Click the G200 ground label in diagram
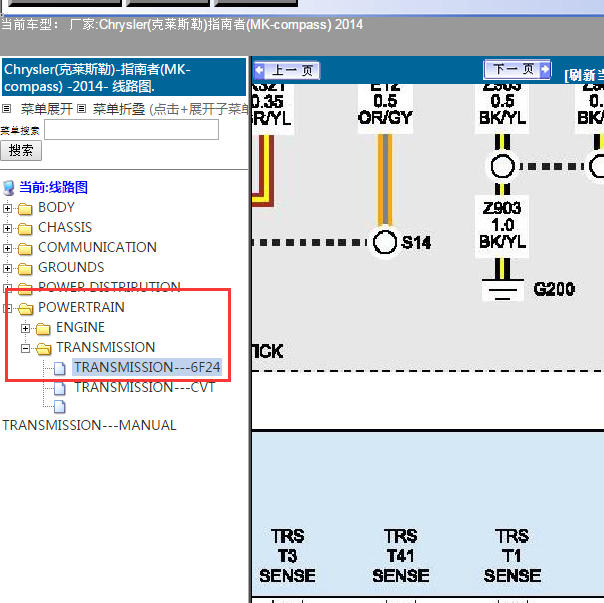The width and height of the screenshot is (604, 603). [x=554, y=289]
